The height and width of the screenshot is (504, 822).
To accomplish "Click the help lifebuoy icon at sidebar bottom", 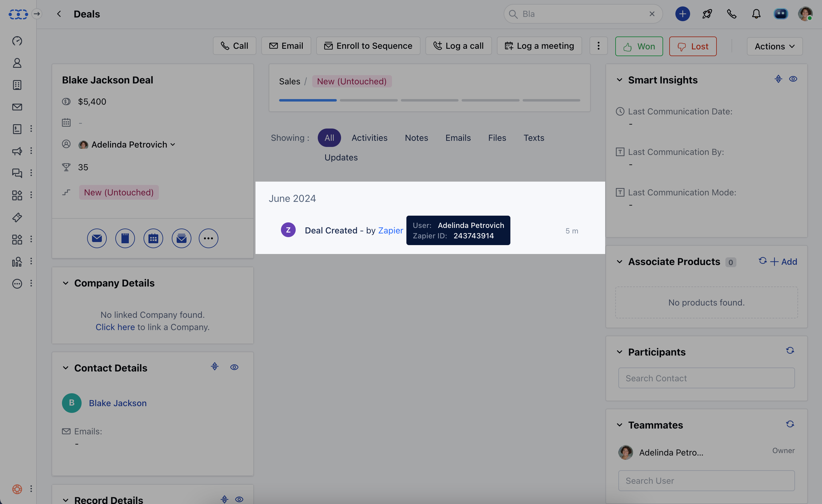I will click(x=17, y=489).
